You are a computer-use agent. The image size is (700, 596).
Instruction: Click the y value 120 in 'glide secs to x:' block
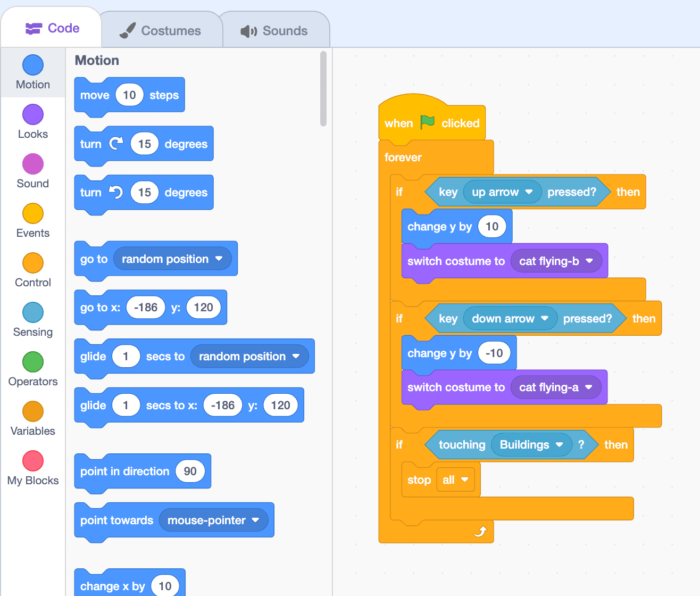pos(280,405)
